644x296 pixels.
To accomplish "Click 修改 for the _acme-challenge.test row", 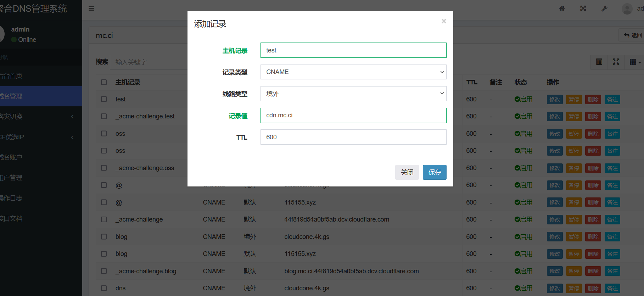I will 555,117.
